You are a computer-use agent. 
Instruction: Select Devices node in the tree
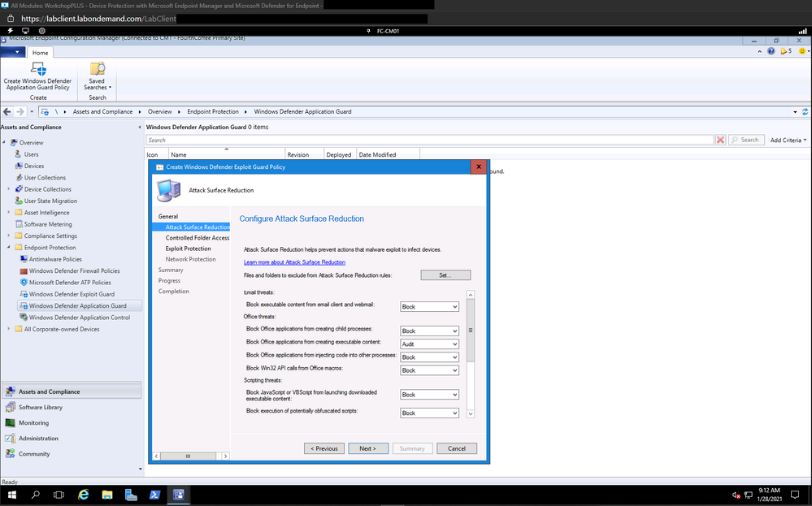33,166
